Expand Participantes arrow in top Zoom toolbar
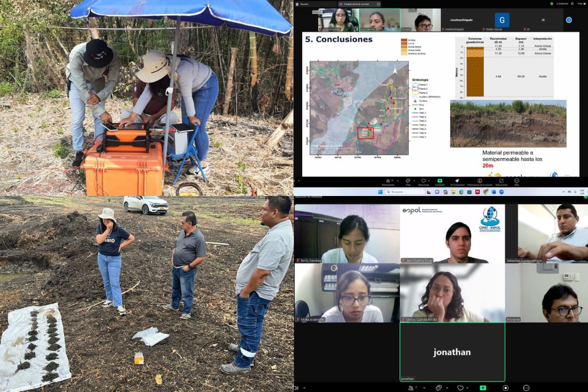 (398, 181)
